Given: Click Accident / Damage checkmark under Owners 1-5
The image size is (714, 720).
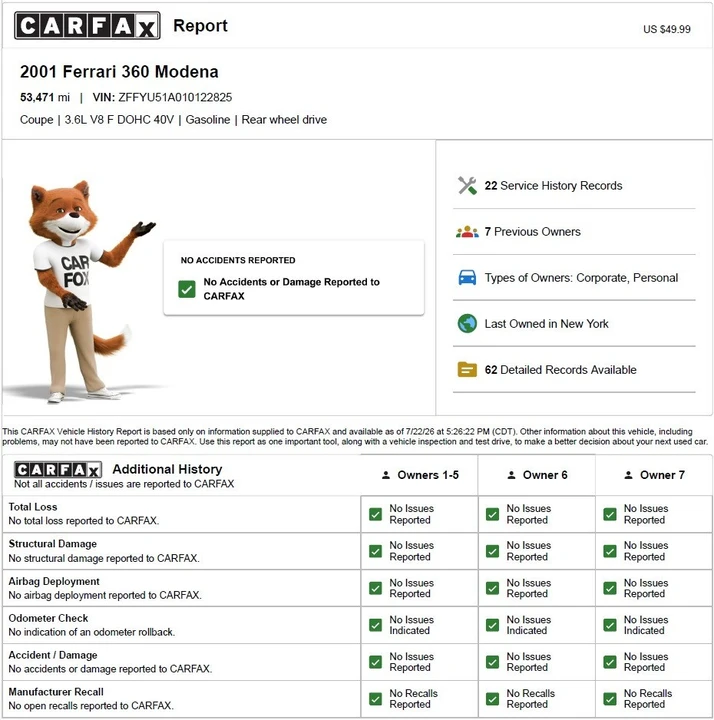Looking at the screenshot, I should [375, 662].
